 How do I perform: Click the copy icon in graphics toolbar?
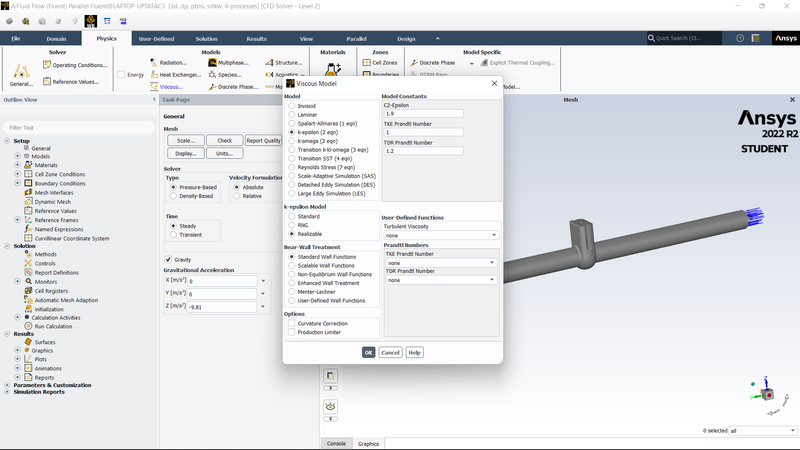[x=331, y=376]
